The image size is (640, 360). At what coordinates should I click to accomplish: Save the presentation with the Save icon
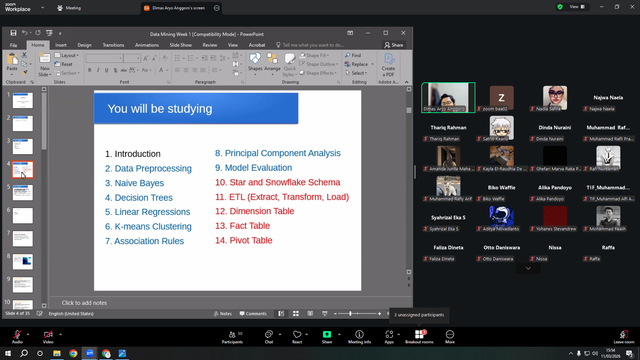[x=13, y=33]
